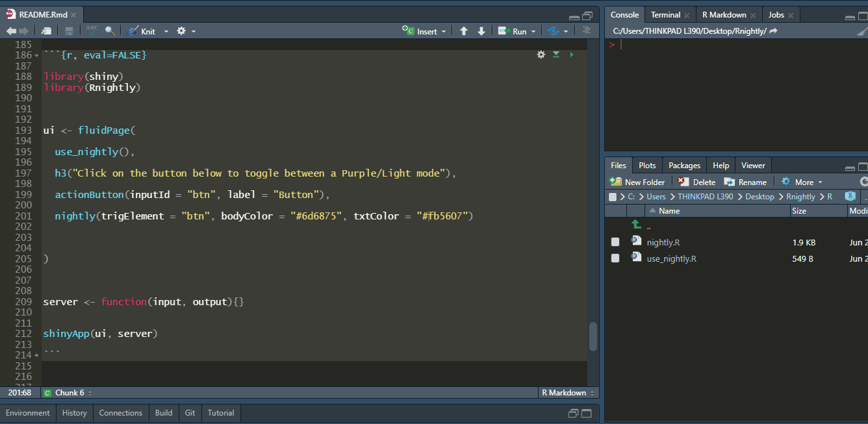Expand the Knit options dropdown arrow
This screenshot has height=424, width=868.
166,31
